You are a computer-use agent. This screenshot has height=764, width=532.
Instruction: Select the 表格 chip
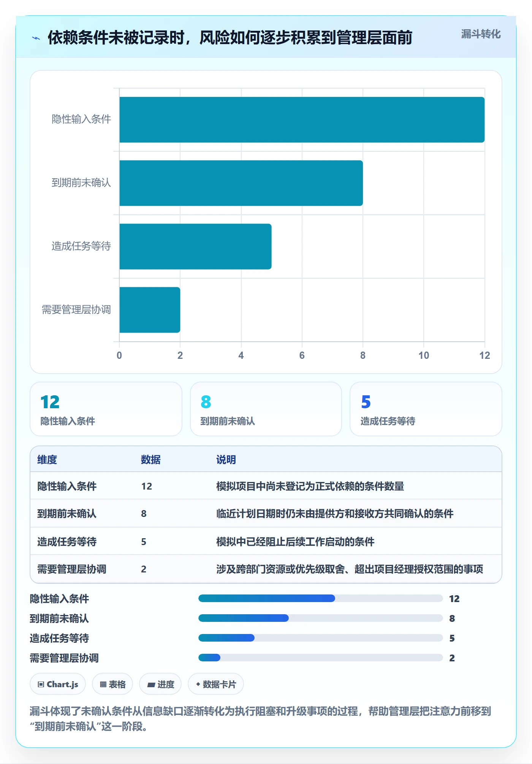(x=112, y=684)
